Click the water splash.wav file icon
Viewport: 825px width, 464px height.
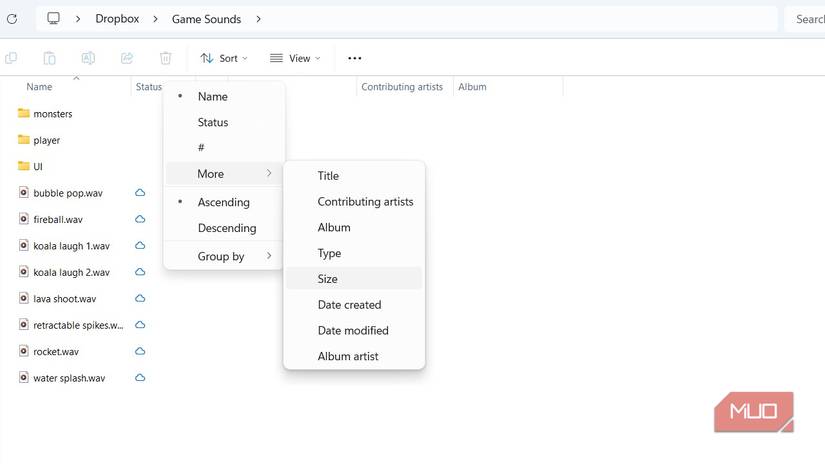click(x=24, y=377)
